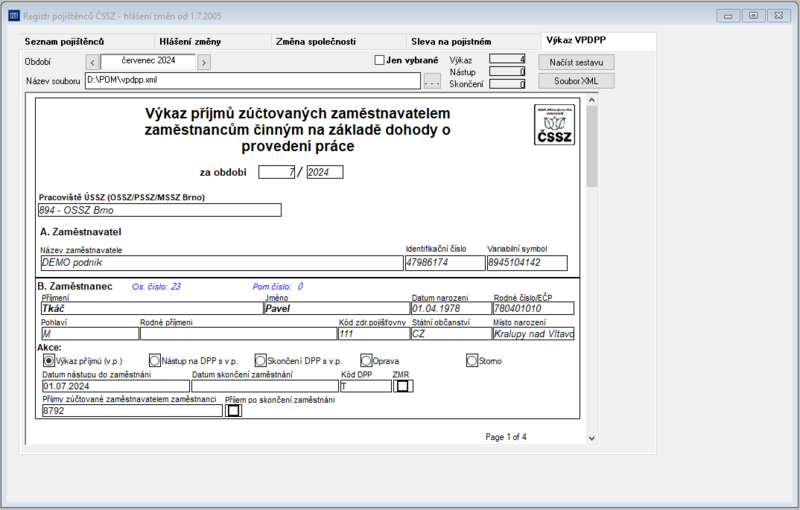Click the DEMO podnik employer name field
The width and height of the screenshot is (800, 510).
click(222, 263)
